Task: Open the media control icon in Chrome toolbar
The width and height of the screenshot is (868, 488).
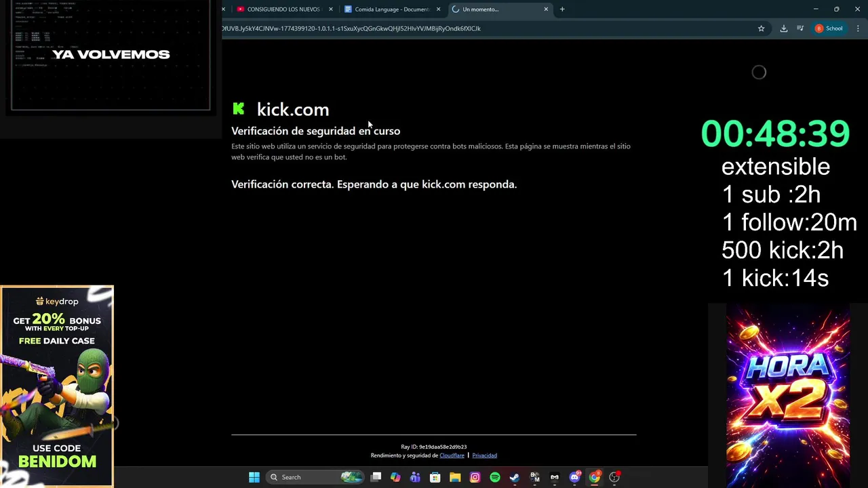Action: click(x=800, y=28)
